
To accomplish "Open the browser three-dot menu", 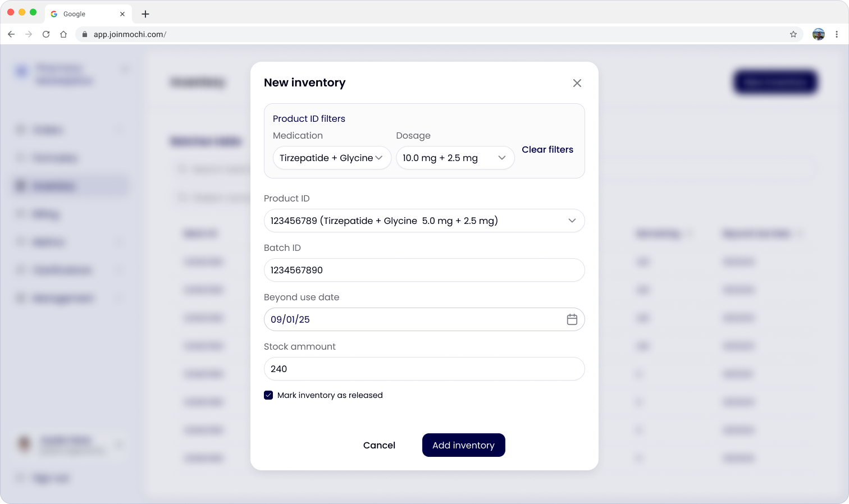I will pyautogui.click(x=837, y=34).
